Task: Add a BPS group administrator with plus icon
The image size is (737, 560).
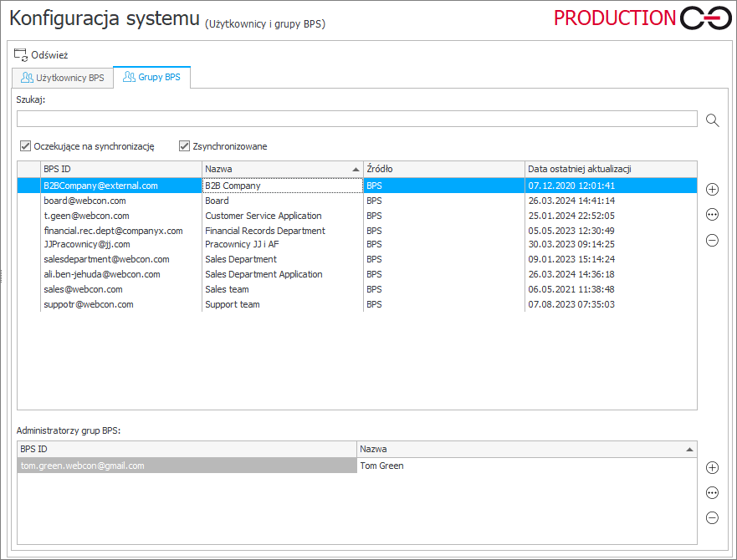Action: tap(712, 467)
